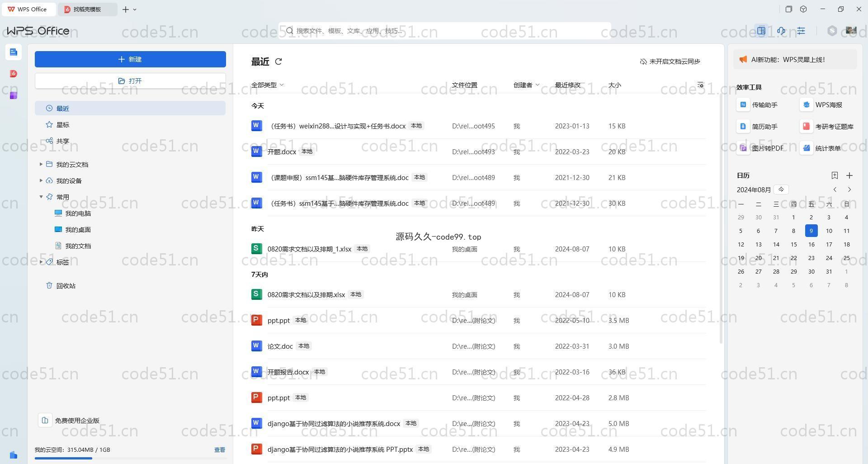Select 共享 in sidebar
This screenshot has width=868, height=464.
point(130,141)
